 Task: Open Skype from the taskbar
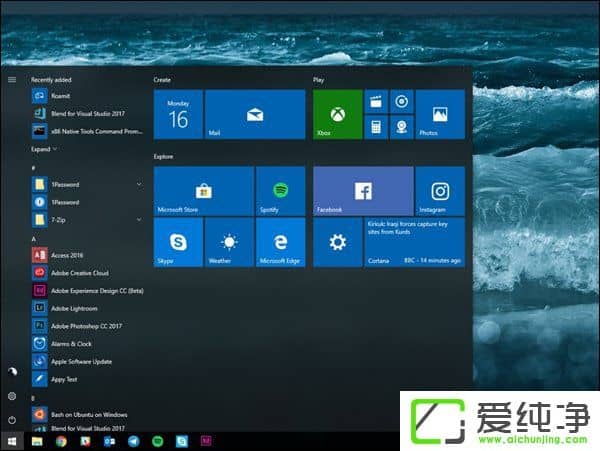(182, 441)
